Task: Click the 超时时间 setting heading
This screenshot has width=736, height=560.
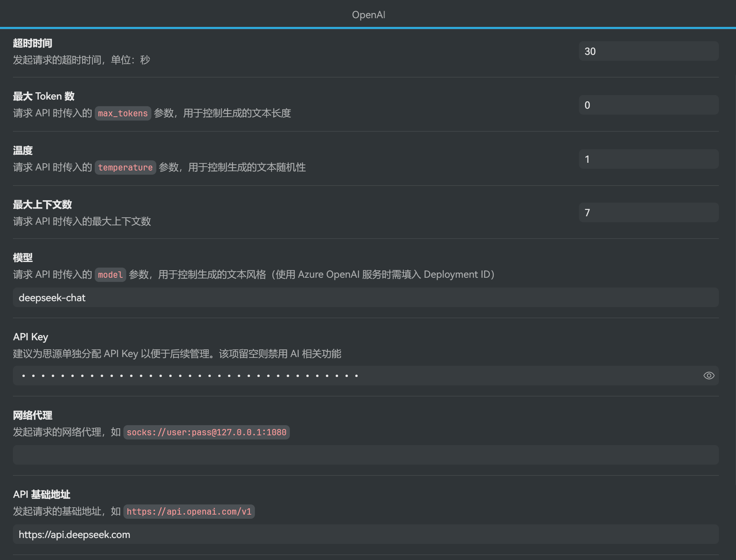Action: pos(33,43)
